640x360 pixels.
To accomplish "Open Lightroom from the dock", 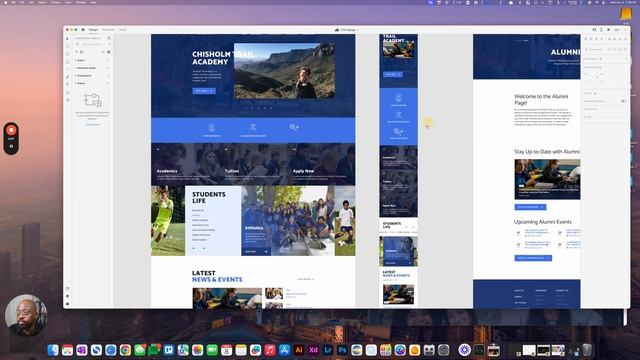I will pyautogui.click(x=328, y=350).
